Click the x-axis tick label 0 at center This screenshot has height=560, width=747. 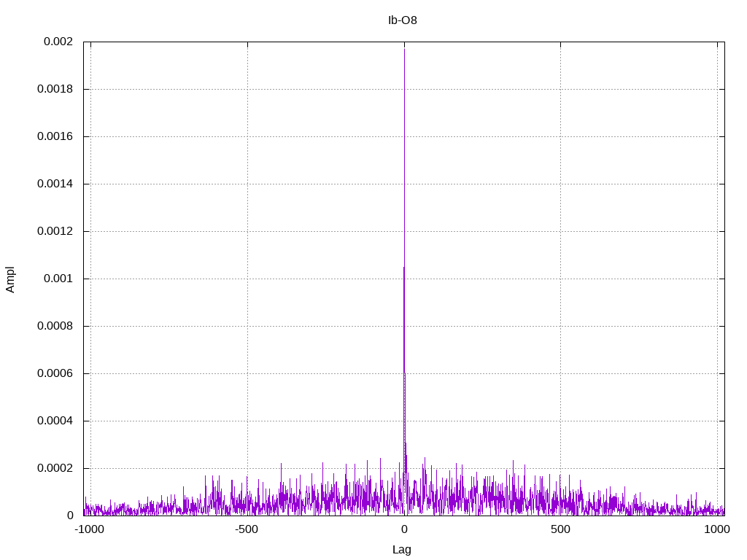tap(404, 529)
